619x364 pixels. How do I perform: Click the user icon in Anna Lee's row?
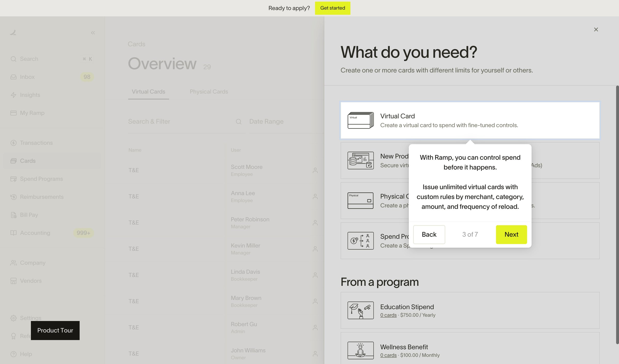(315, 197)
